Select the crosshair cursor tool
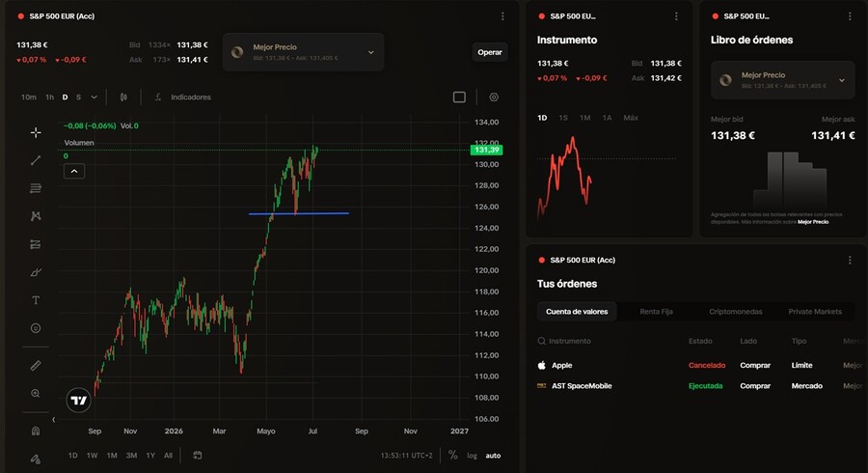868x473 pixels. [x=36, y=132]
